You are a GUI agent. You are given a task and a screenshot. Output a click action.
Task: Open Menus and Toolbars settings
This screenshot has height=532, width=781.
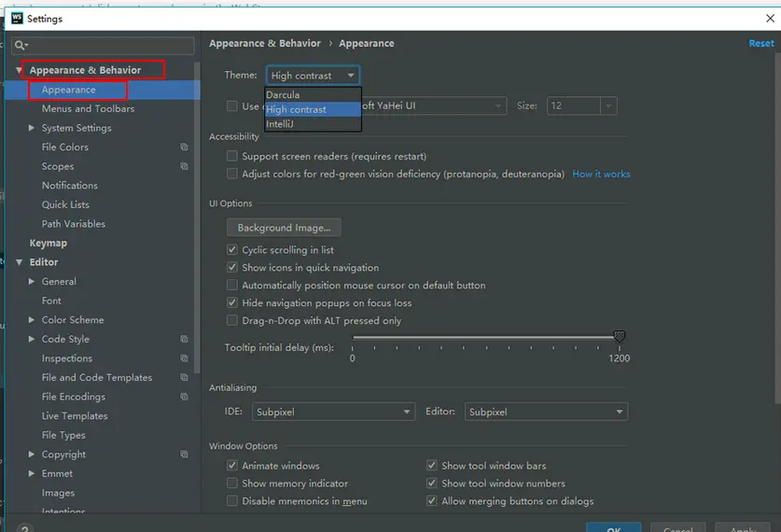coord(88,108)
